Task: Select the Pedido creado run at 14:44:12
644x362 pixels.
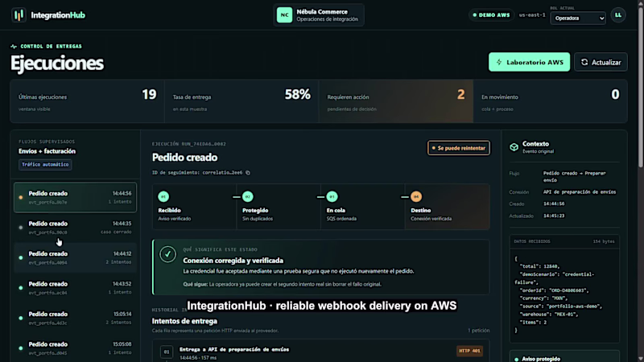Action: 75,257
